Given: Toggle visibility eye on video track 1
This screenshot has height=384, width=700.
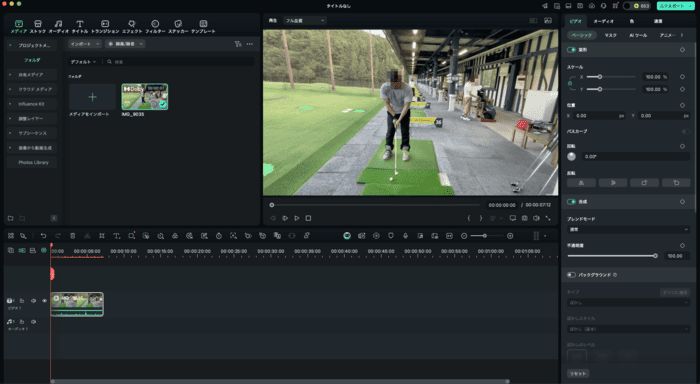Looking at the screenshot, I should [x=44, y=301].
